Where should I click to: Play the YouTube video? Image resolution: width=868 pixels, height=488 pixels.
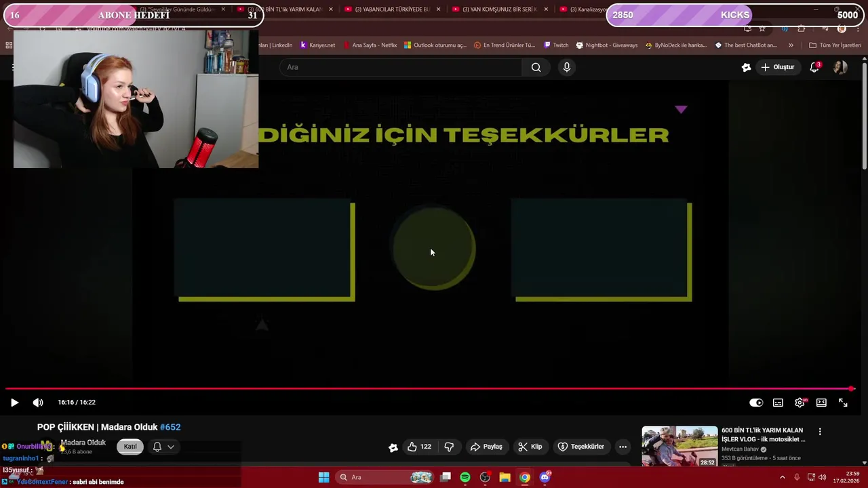point(14,403)
